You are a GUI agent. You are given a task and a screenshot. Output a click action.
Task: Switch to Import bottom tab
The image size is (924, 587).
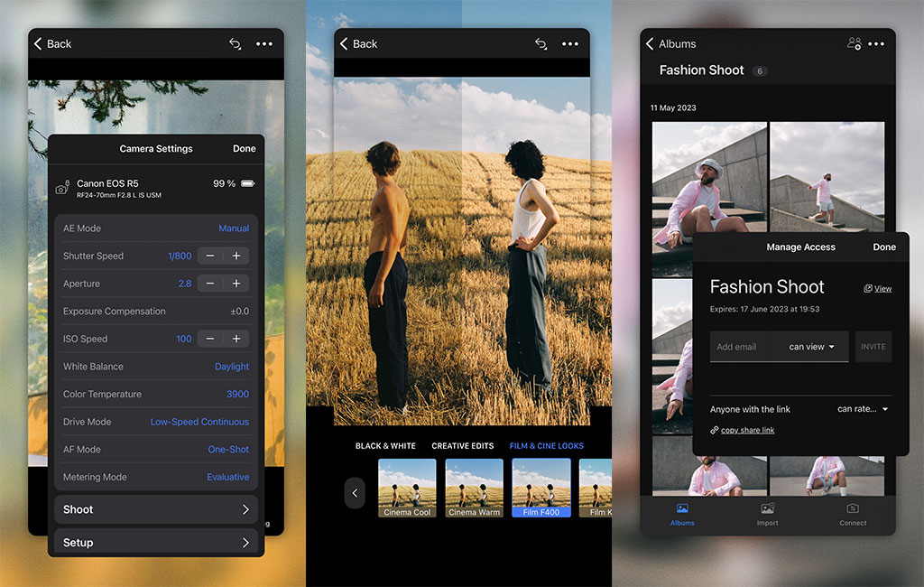coord(767,515)
